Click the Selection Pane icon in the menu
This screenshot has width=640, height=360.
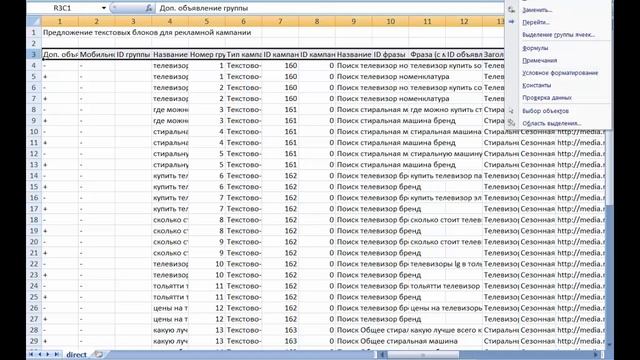[511, 123]
